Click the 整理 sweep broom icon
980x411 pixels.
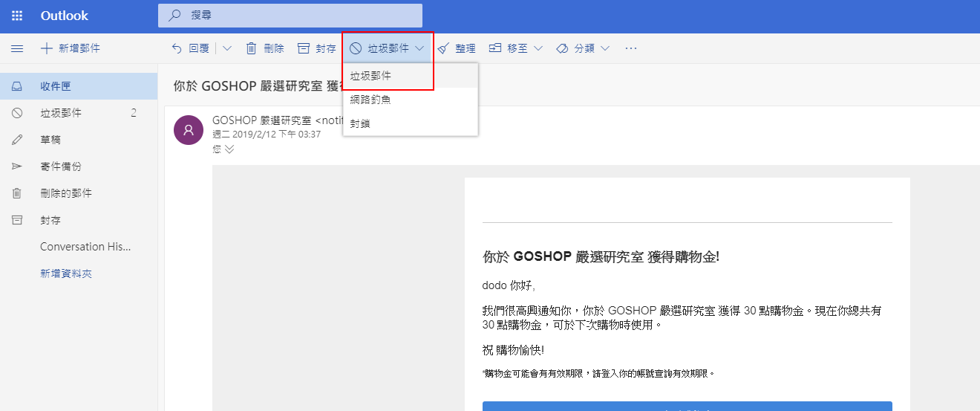coord(443,48)
